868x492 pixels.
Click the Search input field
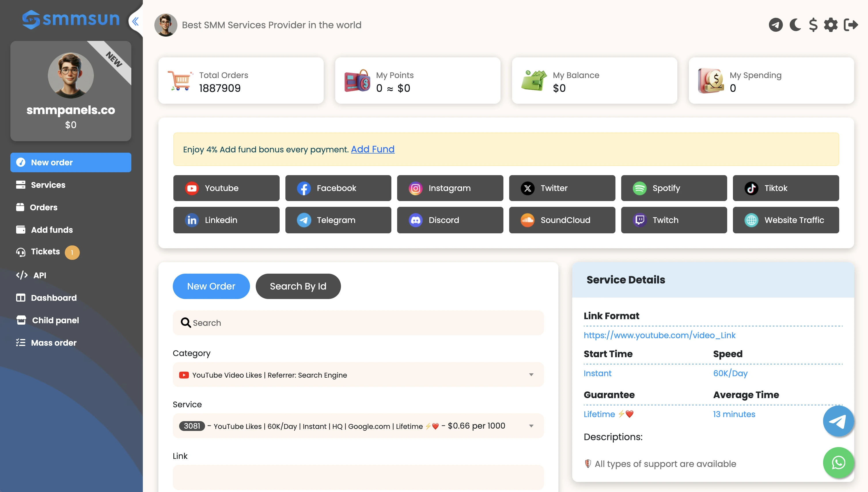coord(358,323)
